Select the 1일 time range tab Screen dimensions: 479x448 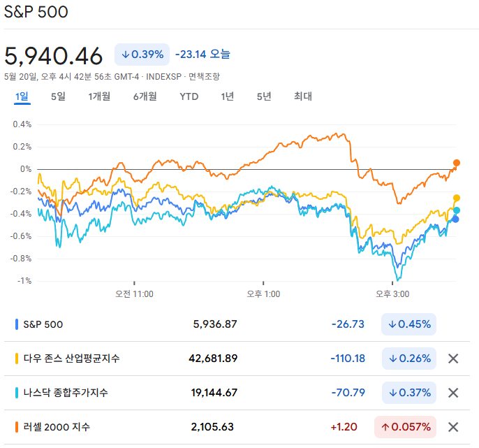tap(22, 96)
